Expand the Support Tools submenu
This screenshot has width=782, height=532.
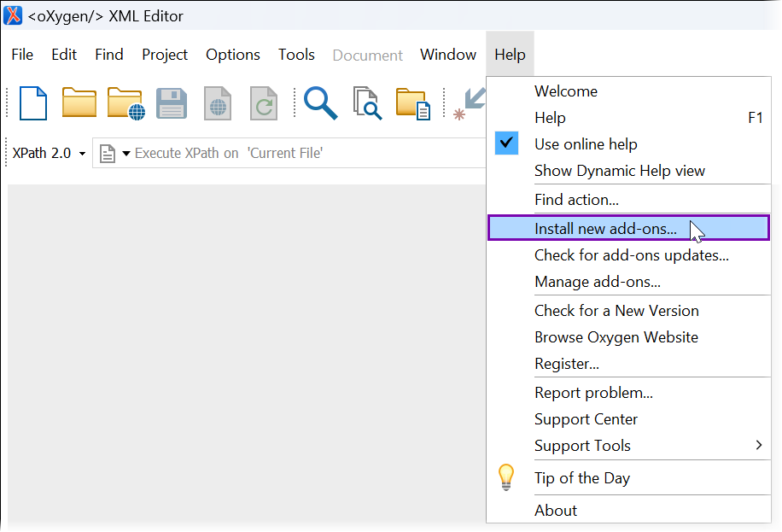(758, 445)
